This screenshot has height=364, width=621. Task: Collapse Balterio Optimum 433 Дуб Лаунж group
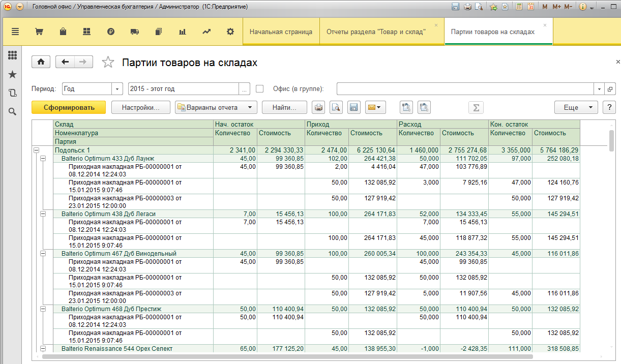point(43,159)
